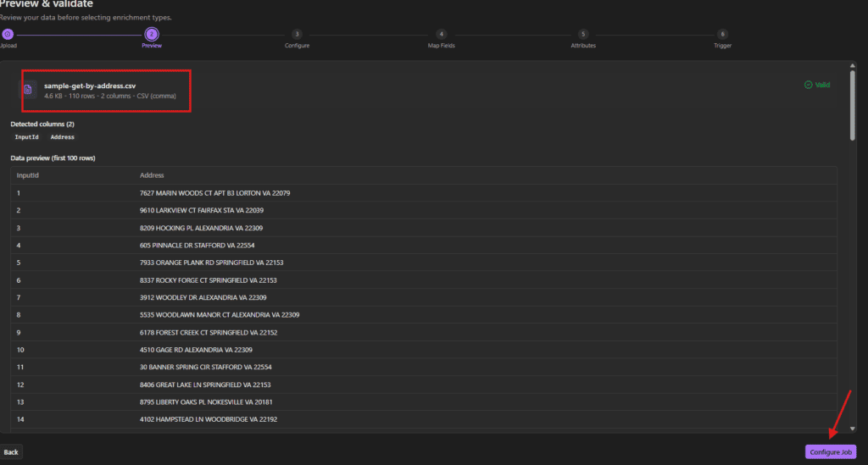Click InputId cell 1

pos(19,193)
